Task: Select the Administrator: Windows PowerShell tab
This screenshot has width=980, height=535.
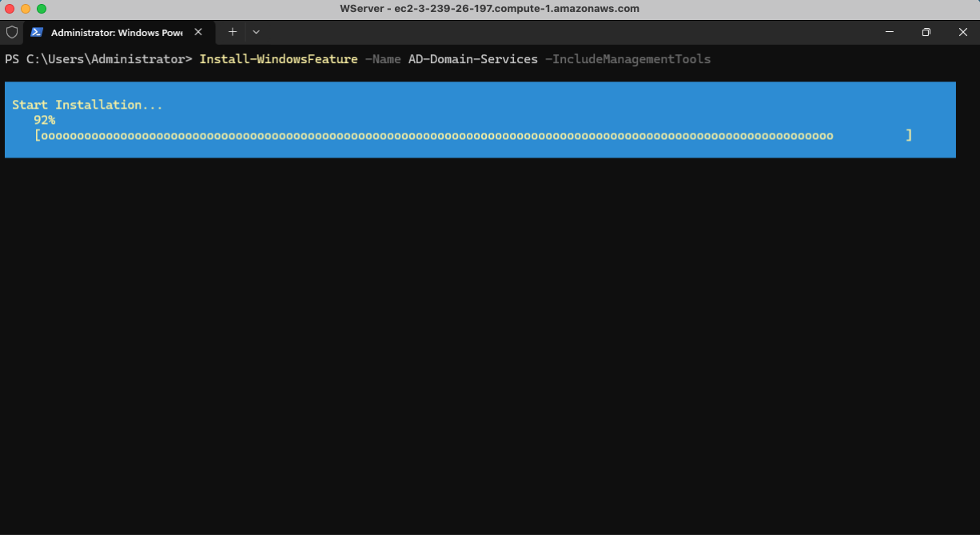Action: [116, 33]
